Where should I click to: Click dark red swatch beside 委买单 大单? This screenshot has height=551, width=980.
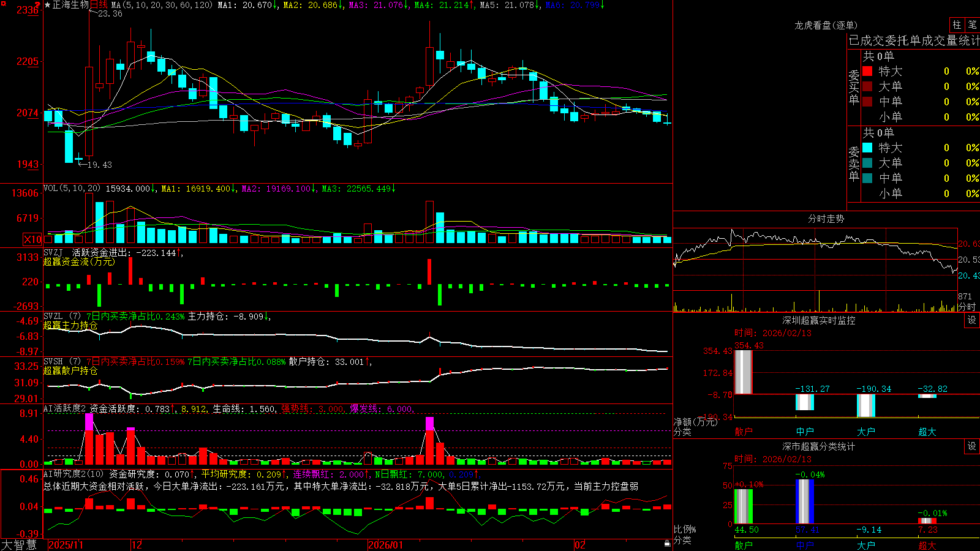pyautogui.click(x=867, y=86)
